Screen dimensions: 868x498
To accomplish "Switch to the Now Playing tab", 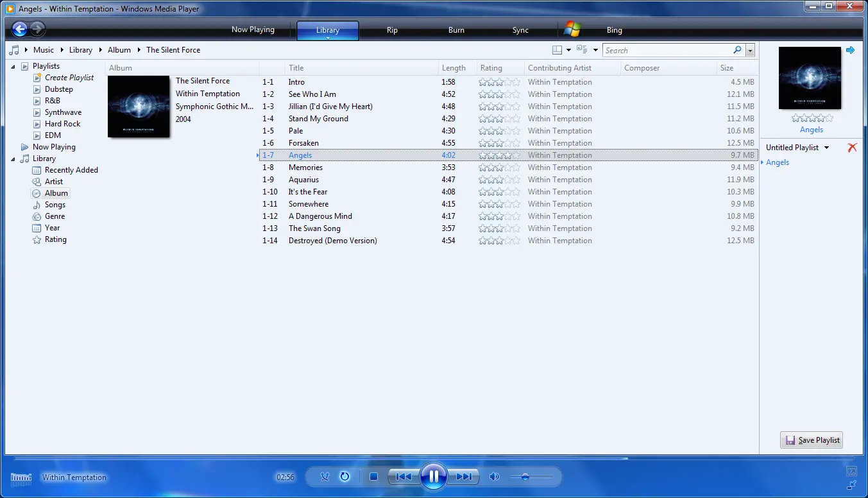I will tap(253, 30).
